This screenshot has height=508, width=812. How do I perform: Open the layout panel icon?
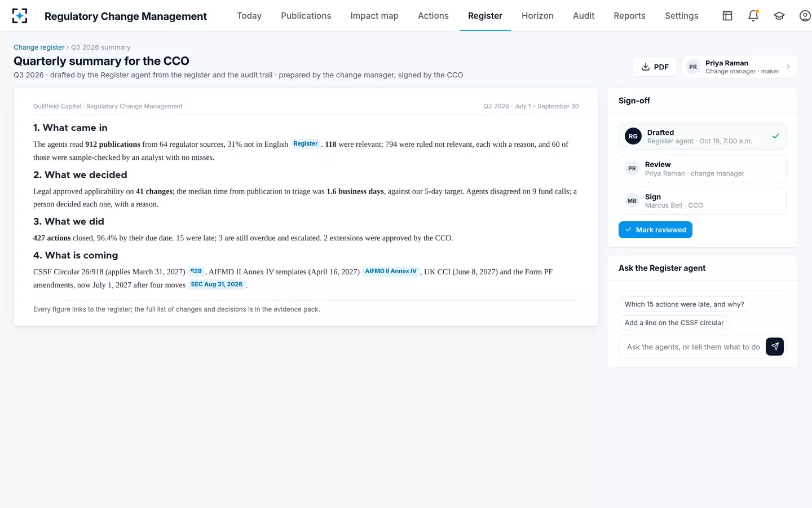(x=727, y=16)
